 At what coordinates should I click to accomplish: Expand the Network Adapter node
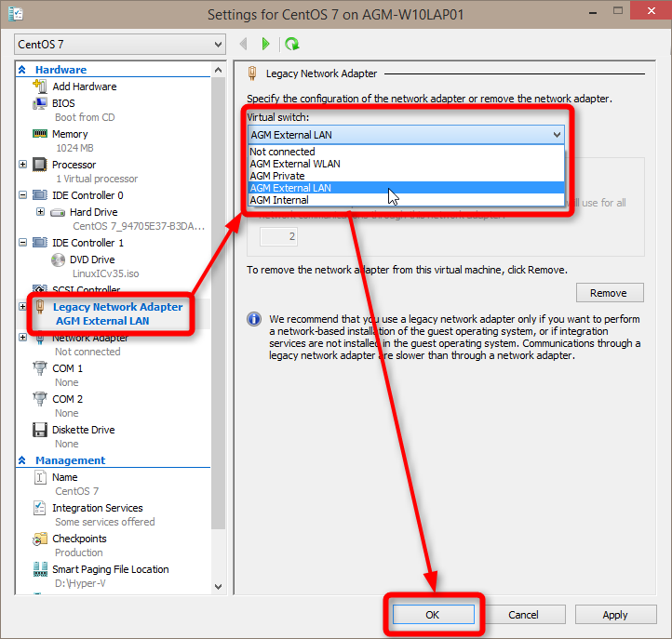pyautogui.click(x=22, y=338)
